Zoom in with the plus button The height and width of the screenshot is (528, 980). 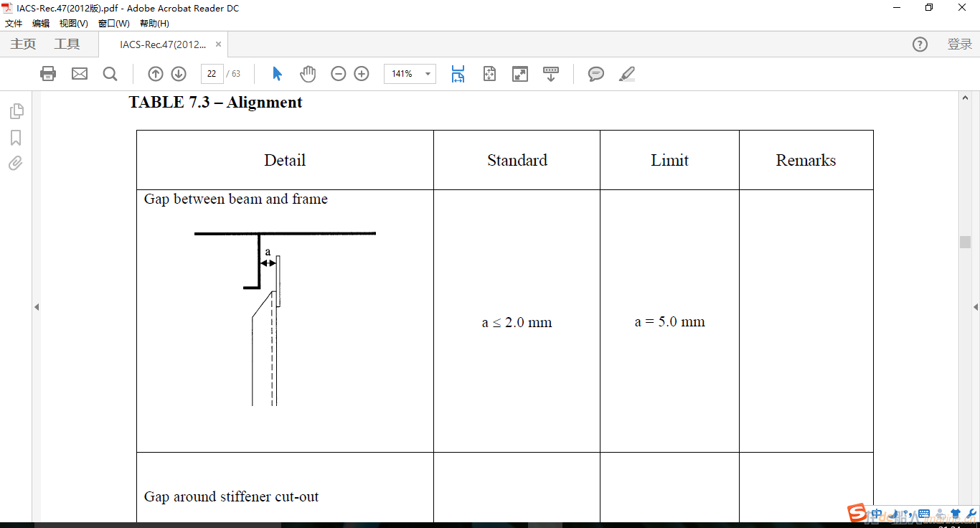[x=362, y=73]
